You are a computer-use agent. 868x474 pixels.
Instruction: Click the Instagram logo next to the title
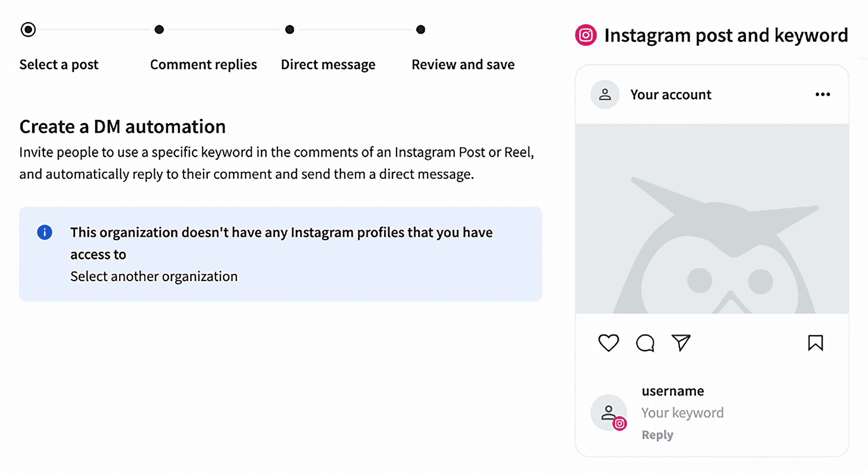[x=586, y=35]
